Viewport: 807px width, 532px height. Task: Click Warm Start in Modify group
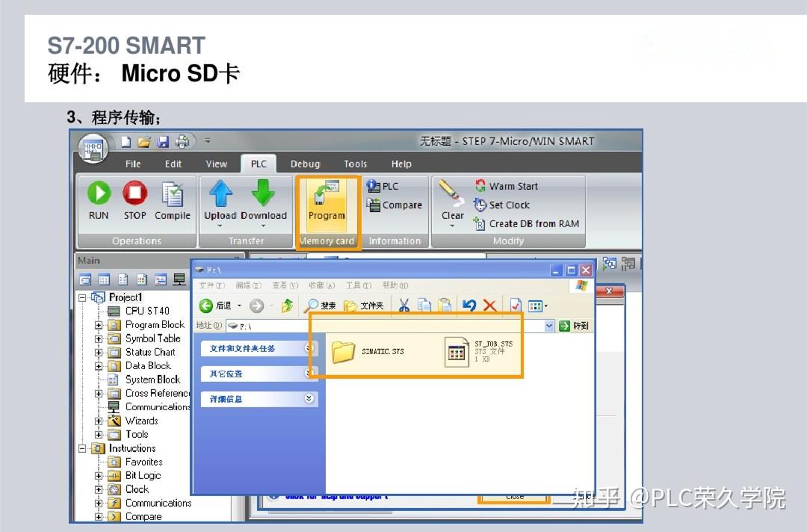pos(507,186)
